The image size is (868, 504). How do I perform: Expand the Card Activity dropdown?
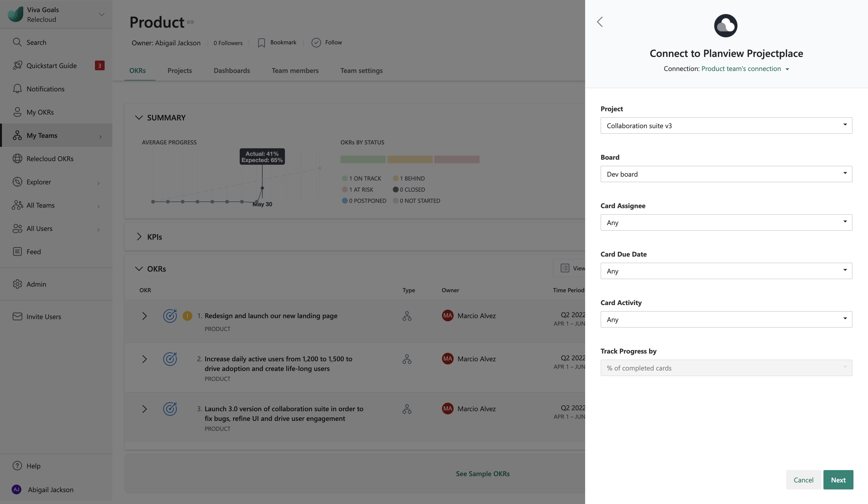coord(726,320)
